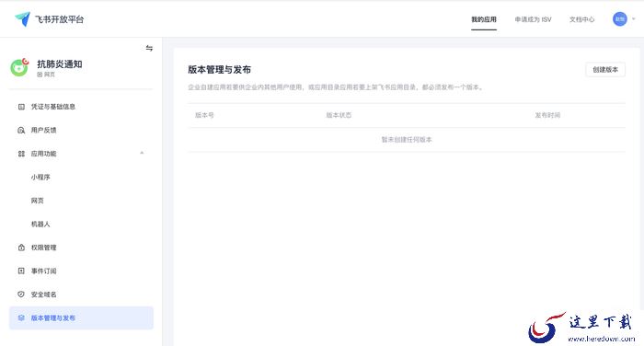
Task: Open the 文档中心 tab
Action: pos(581,19)
